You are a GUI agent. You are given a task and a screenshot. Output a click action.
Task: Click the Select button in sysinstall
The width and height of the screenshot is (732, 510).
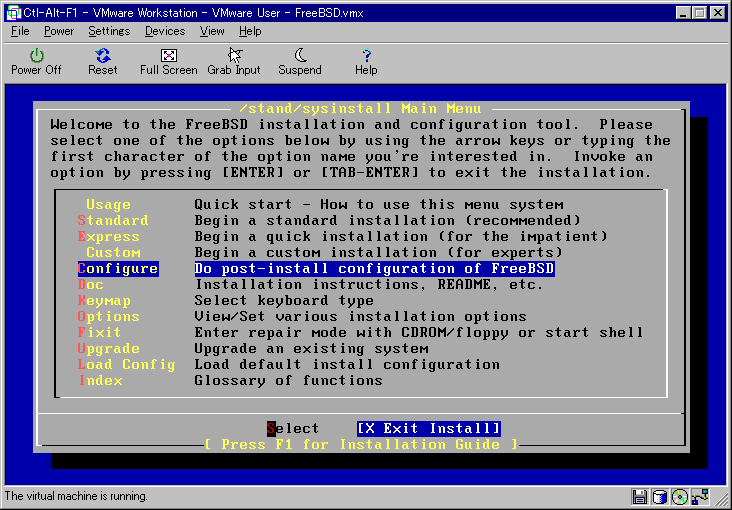293,428
